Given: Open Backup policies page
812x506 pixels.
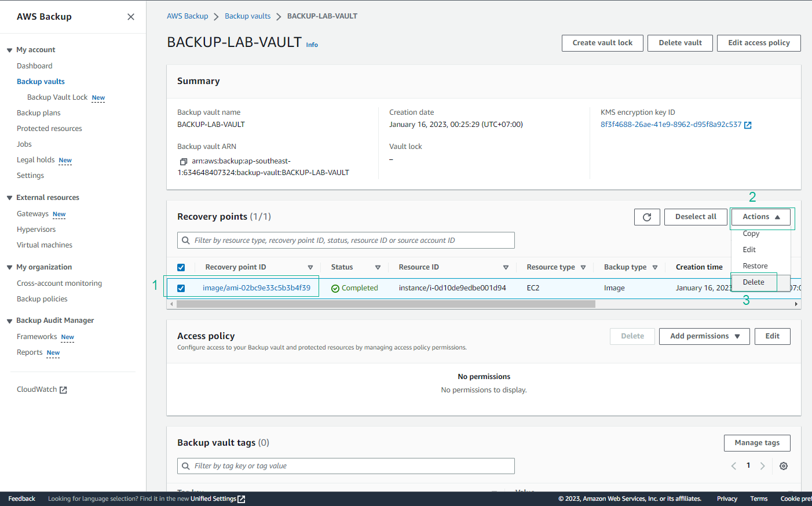Looking at the screenshot, I should pos(42,299).
